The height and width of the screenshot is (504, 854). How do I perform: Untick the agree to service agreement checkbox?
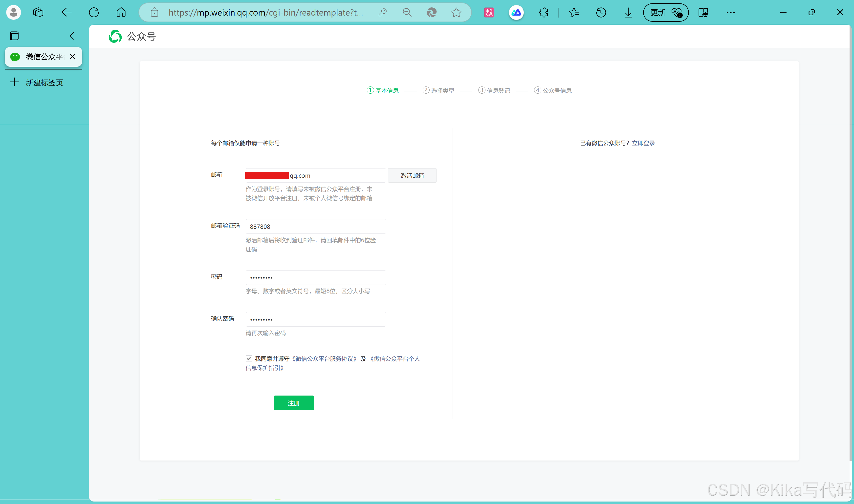click(249, 359)
